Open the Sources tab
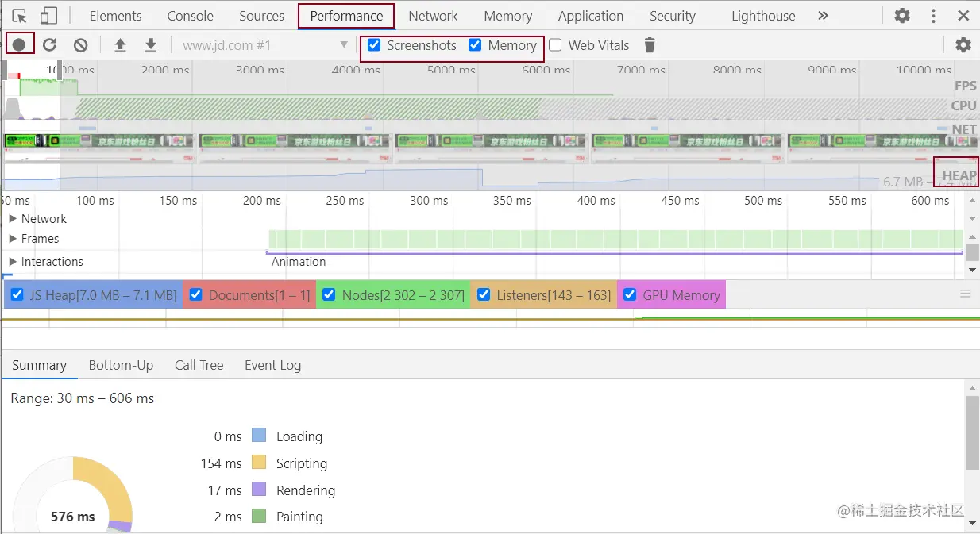 tap(261, 16)
